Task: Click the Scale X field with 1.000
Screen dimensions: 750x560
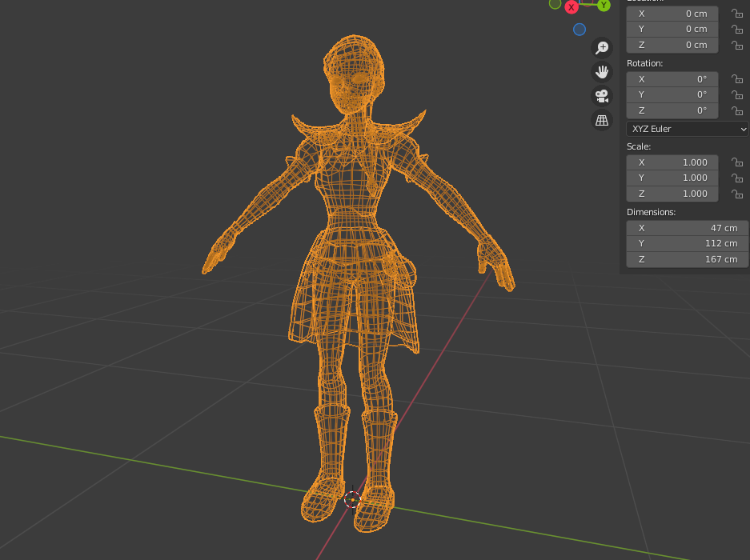Action: pos(672,162)
